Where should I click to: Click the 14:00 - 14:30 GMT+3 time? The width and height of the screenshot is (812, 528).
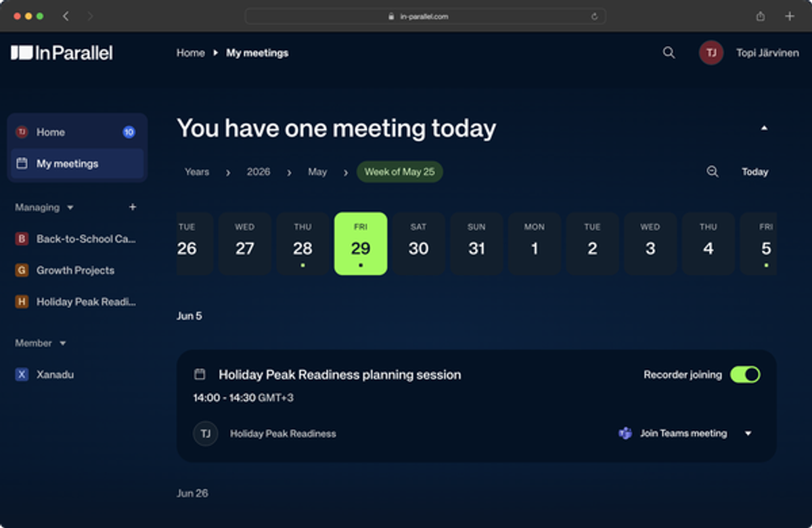(244, 398)
